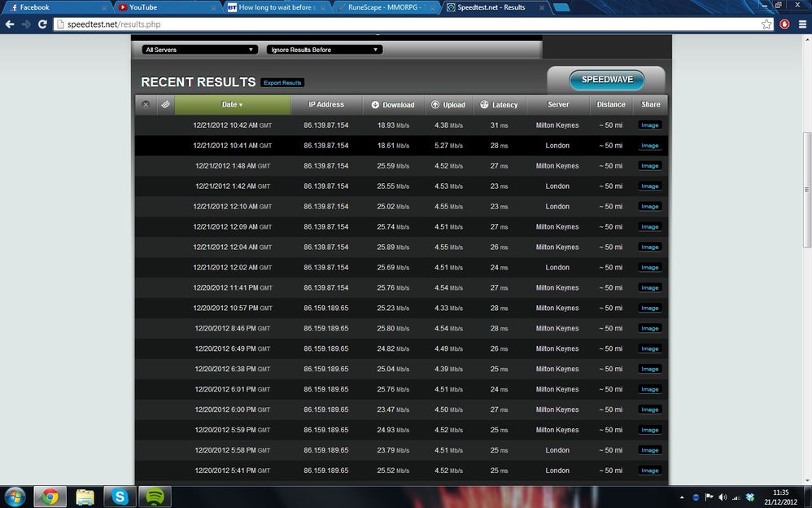
Task: Expand the Ignore Results Before dropdown
Action: (325, 50)
